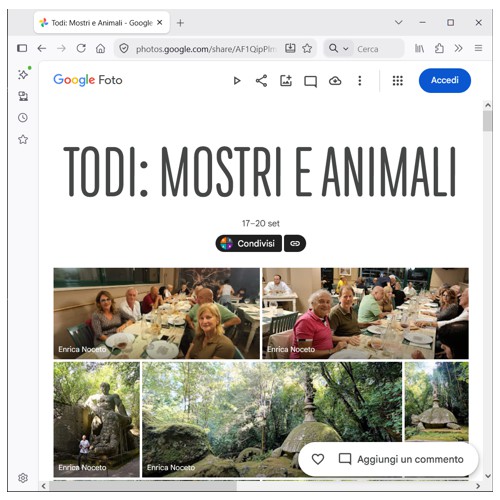Open the history clock sidebar icon
Screen dimensions: 500x500
(x=23, y=118)
